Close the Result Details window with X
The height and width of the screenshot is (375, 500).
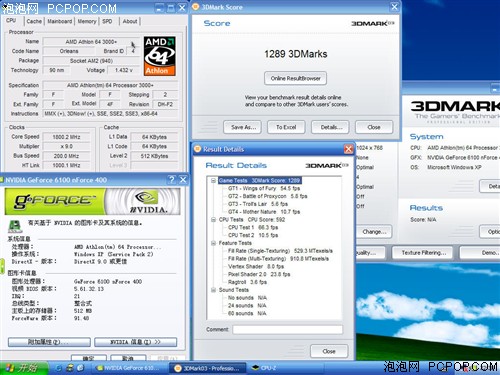[x=348, y=149]
